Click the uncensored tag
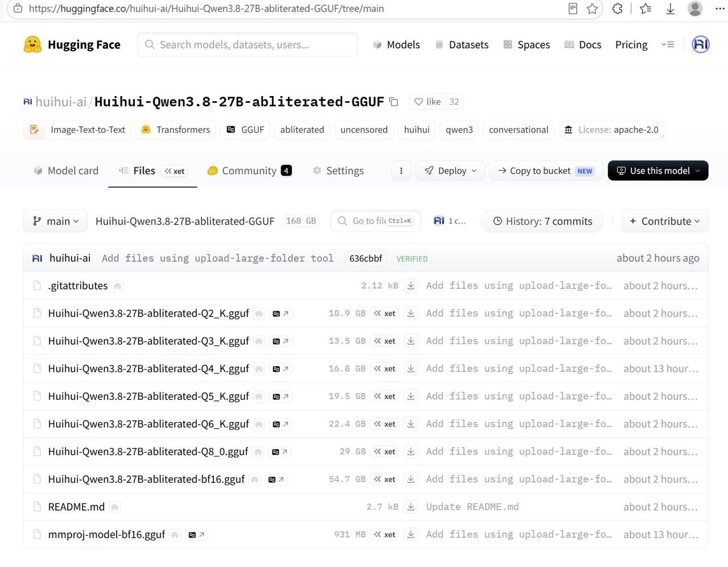The image size is (728, 567). 364,130
